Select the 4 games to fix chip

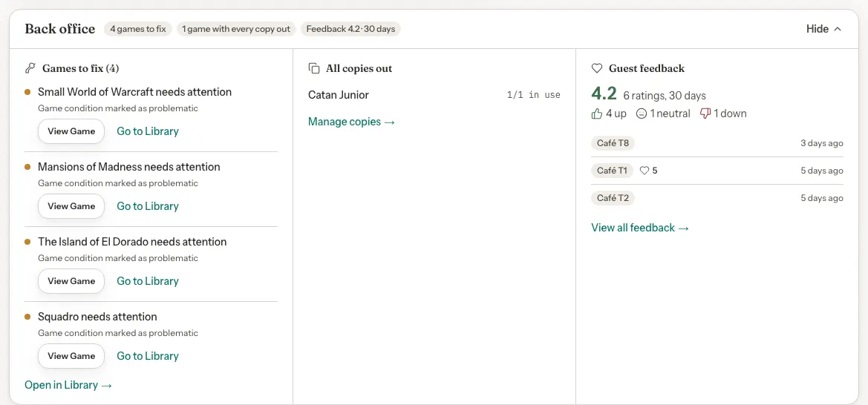click(x=138, y=29)
